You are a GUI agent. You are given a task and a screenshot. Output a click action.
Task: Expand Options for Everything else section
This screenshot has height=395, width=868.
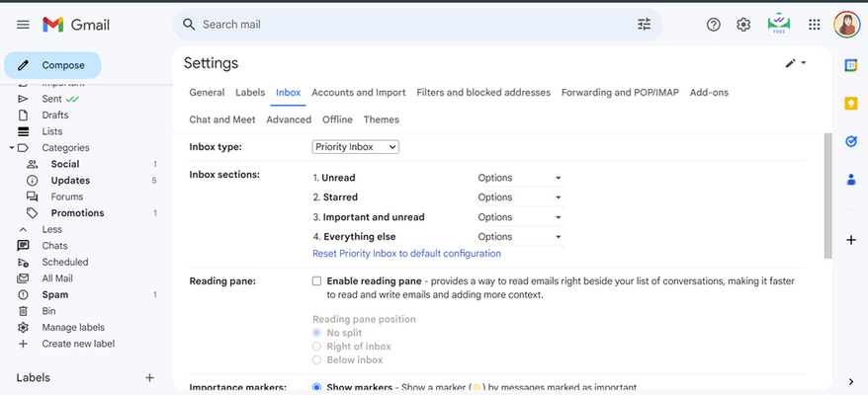(519, 237)
